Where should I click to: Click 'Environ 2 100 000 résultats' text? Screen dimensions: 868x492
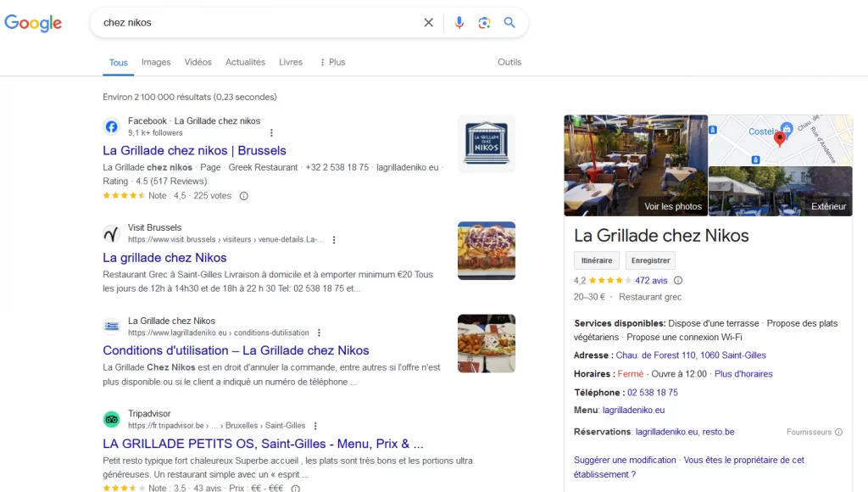pos(189,97)
